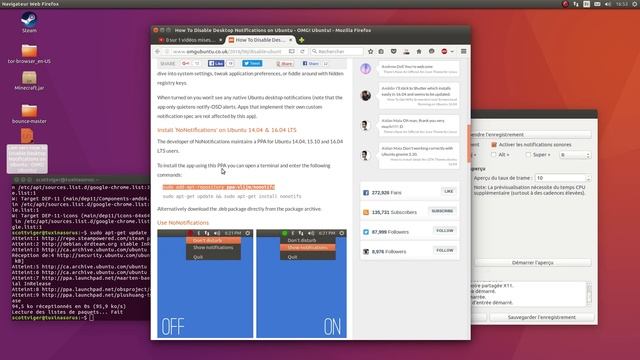This screenshot has height=360, width=640.
Task: Click 'Démarrer l'aperçu' button
Action: coord(533,262)
